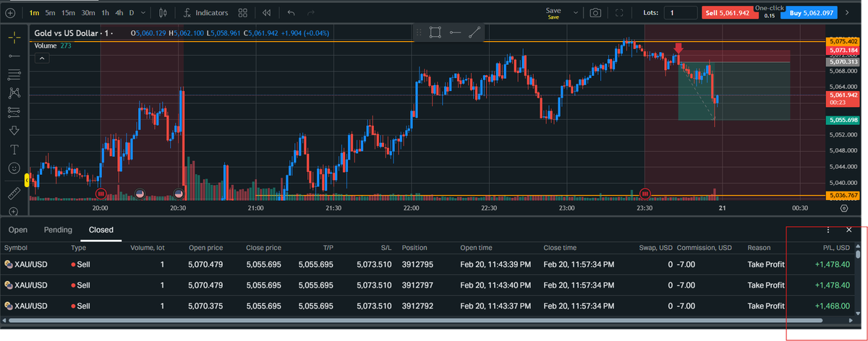The height and width of the screenshot is (341, 868).
Task: Open the Fibonacci lines tool group
Action: coord(14,74)
